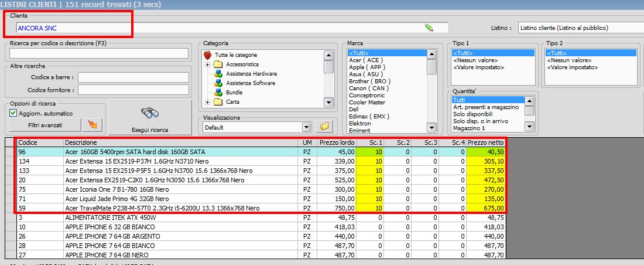Select Elektron in Marca list
This screenshot has height=265, width=644.
(360, 124)
